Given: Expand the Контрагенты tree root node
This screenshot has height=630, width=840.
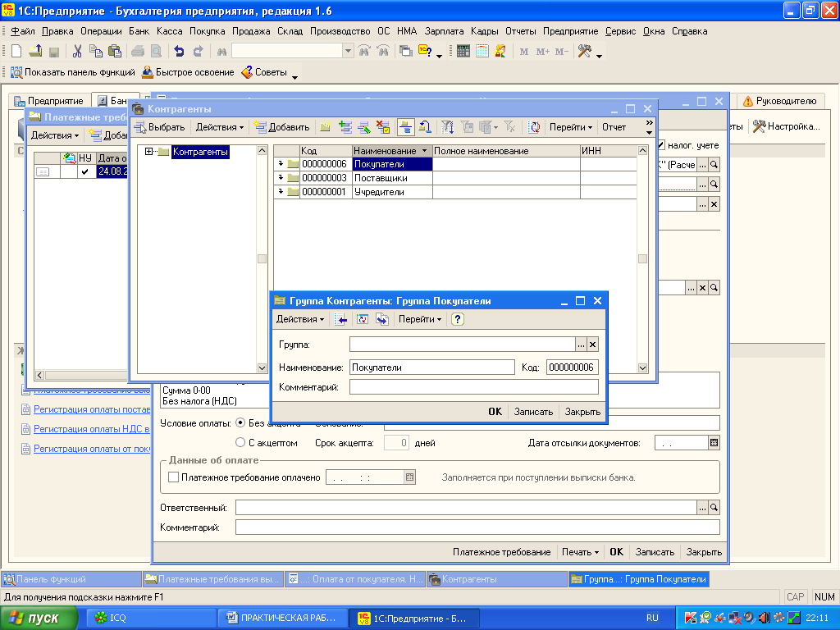Looking at the screenshot, I should 149,152.
